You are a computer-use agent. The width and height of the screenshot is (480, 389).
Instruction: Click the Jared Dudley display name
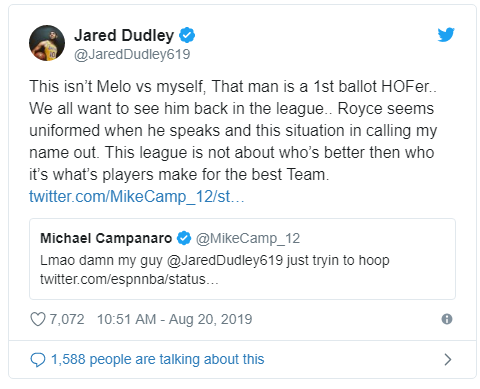(x=124, y=35)
